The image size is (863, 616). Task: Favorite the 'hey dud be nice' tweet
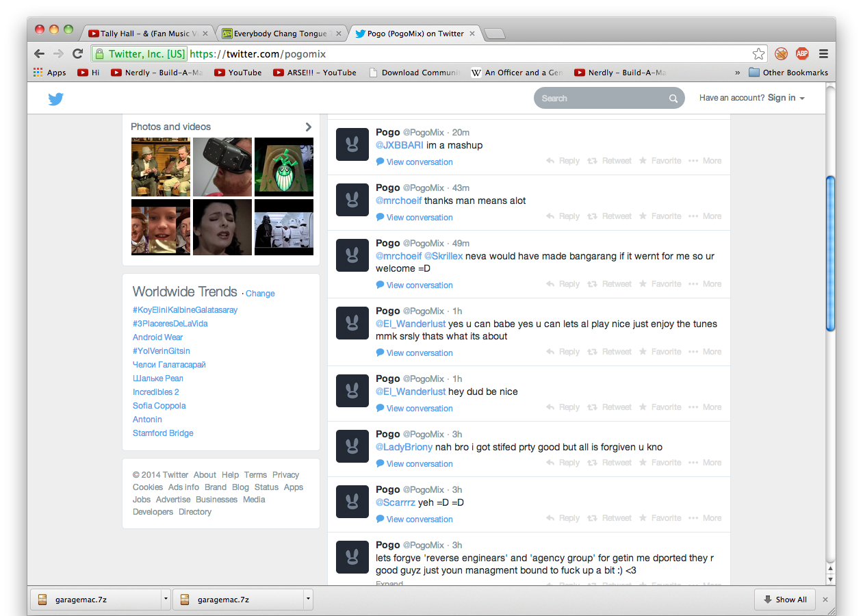click(660, 407)
